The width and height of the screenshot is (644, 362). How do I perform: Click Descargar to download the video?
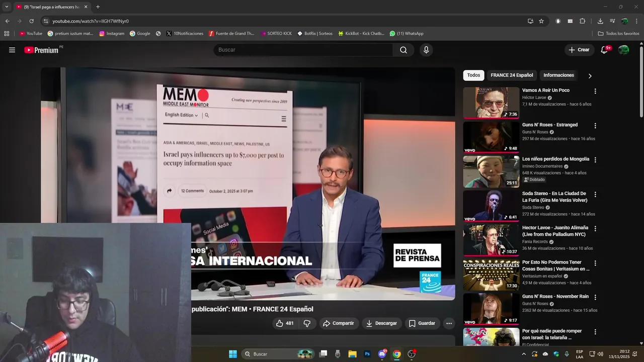pos(381,323)
